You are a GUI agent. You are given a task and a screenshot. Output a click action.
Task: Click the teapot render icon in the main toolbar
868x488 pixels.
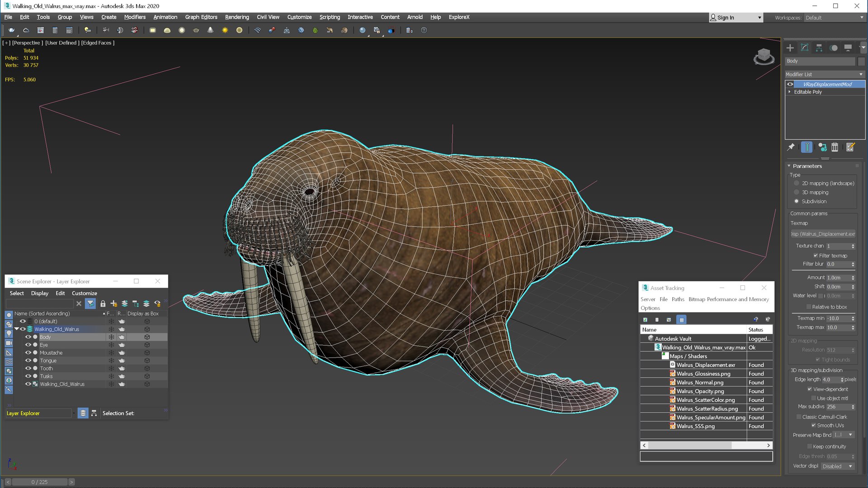click(x=11, y=30)
